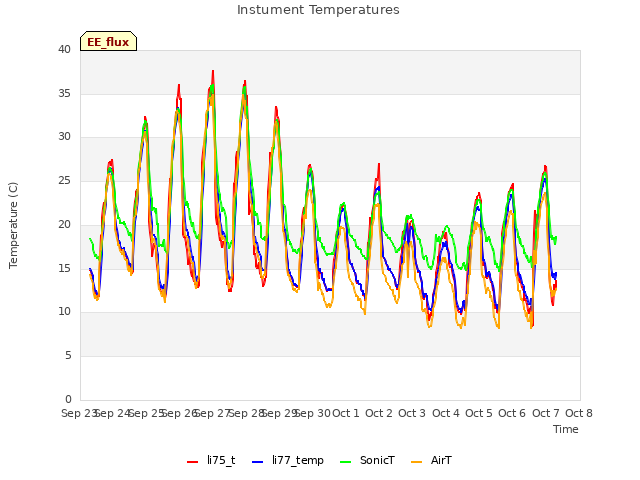Click the Oct 6 x-axis label

pyautogui.click(x=512, y=413)
